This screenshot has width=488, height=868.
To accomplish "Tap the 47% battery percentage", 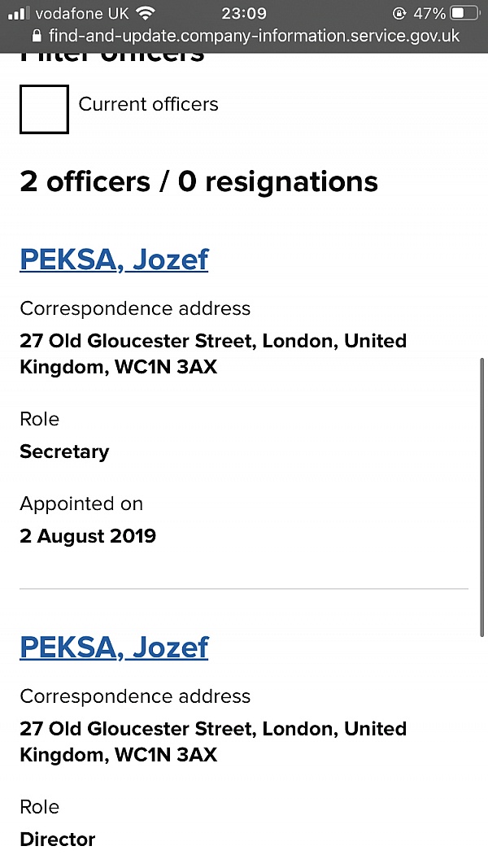I will click(x=429, y=14).
